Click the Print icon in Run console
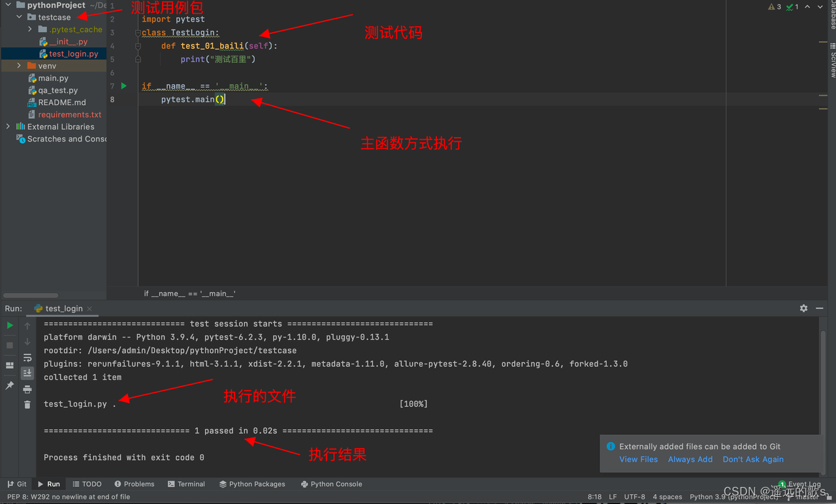836x504 pixels. coord(27,389)
